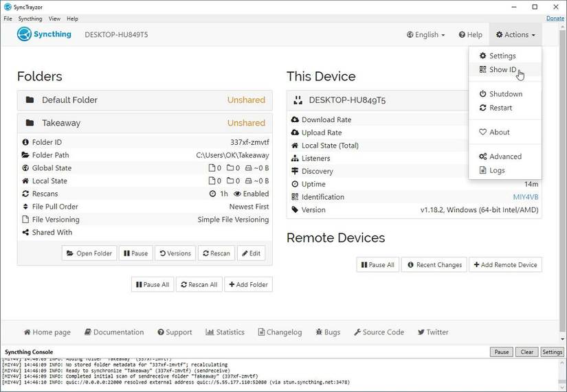Click the Rescan All button
Image resolution: width=567 pixels, height=392 pixels.
tap(199, 285)
